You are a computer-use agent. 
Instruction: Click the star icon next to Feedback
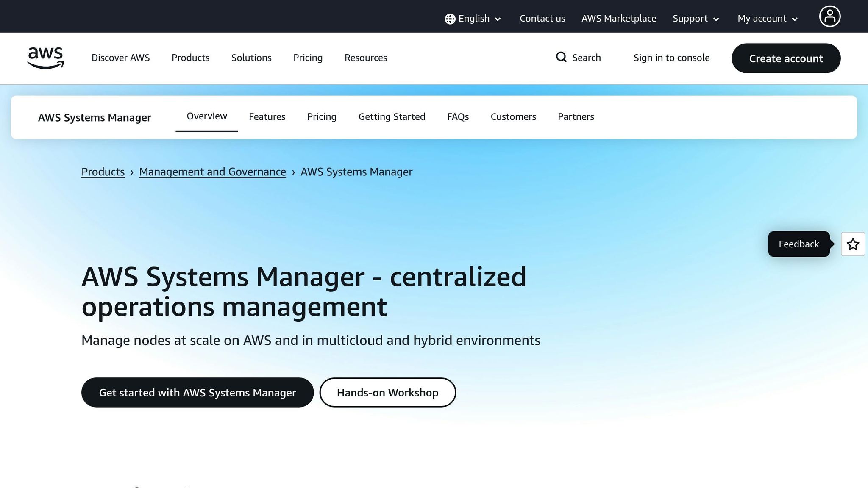853,244
